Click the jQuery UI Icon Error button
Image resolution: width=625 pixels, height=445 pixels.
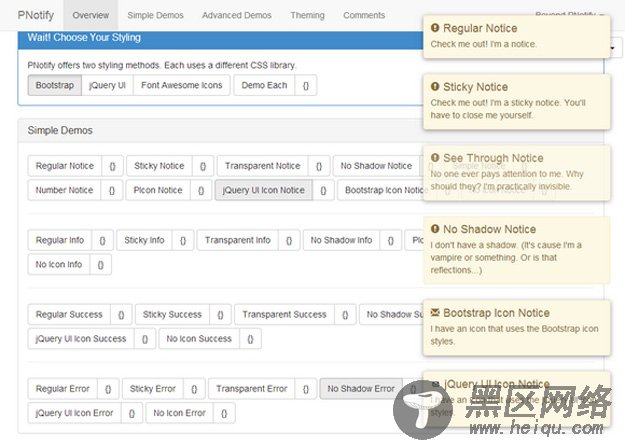(x=75, y=413)
